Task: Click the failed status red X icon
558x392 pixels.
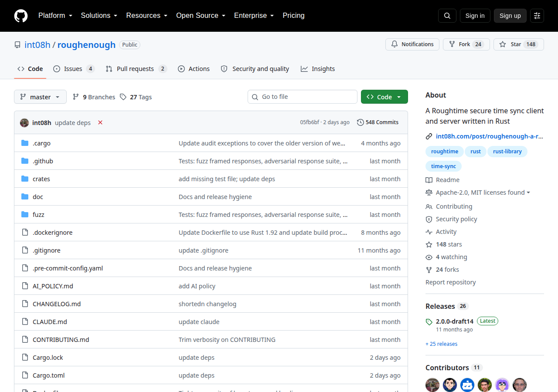Action: pos(100,122)
